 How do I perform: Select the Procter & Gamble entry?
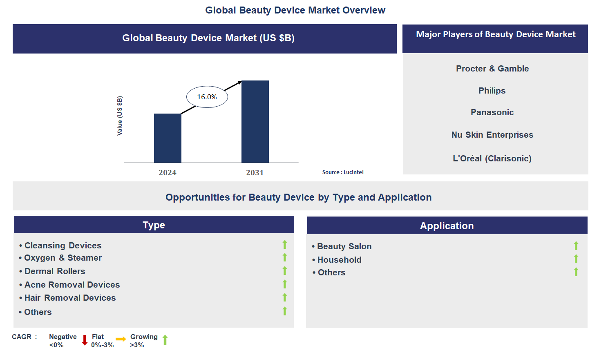pos(492,68)
